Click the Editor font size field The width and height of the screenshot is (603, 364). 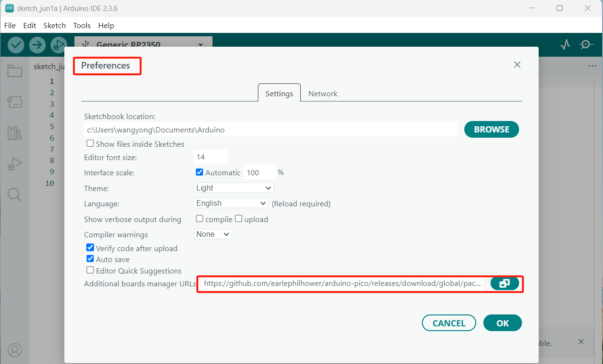[210, 157]
